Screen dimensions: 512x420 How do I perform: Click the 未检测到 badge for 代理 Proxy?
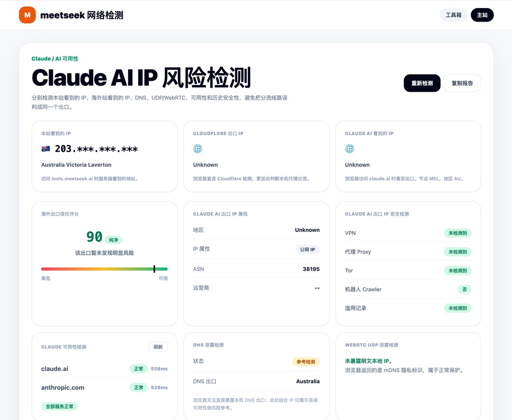coord(457,252)
